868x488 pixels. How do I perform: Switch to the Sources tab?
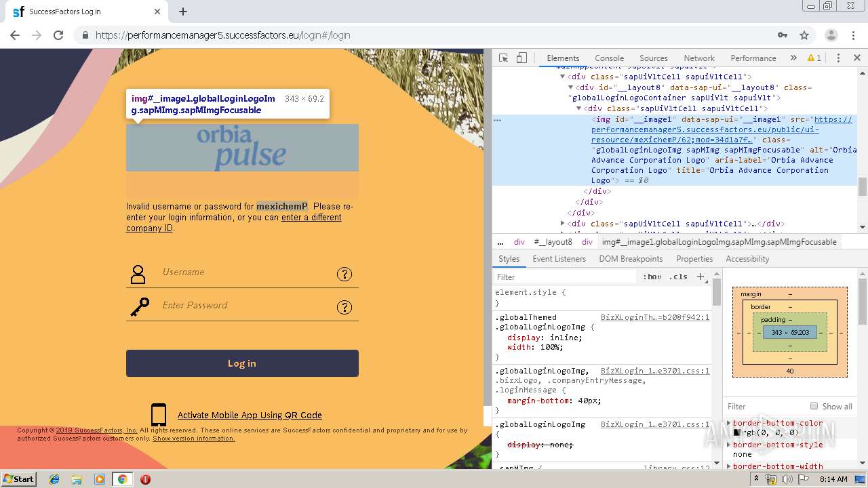pyautogui.click(x=654, y=58)
